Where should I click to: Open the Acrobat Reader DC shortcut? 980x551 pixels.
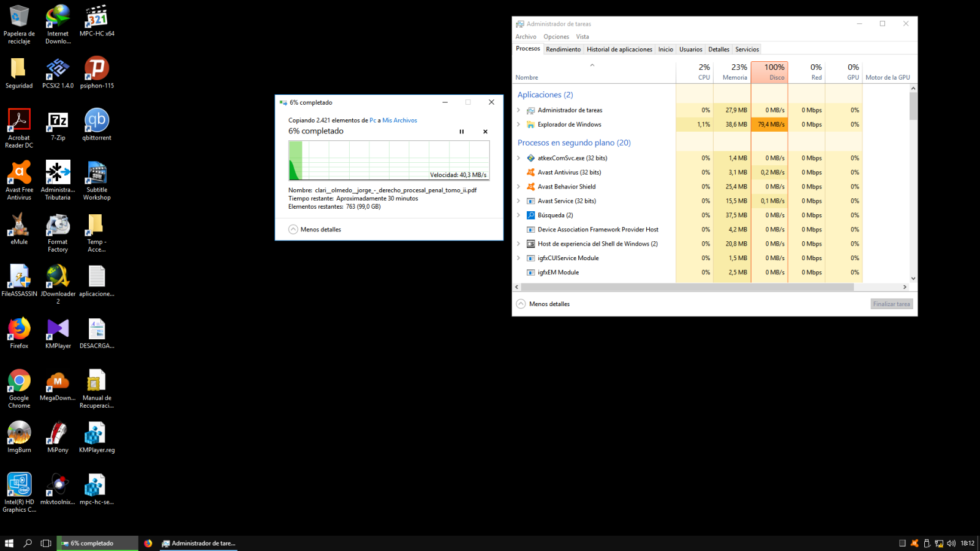[x=19, y=121]
